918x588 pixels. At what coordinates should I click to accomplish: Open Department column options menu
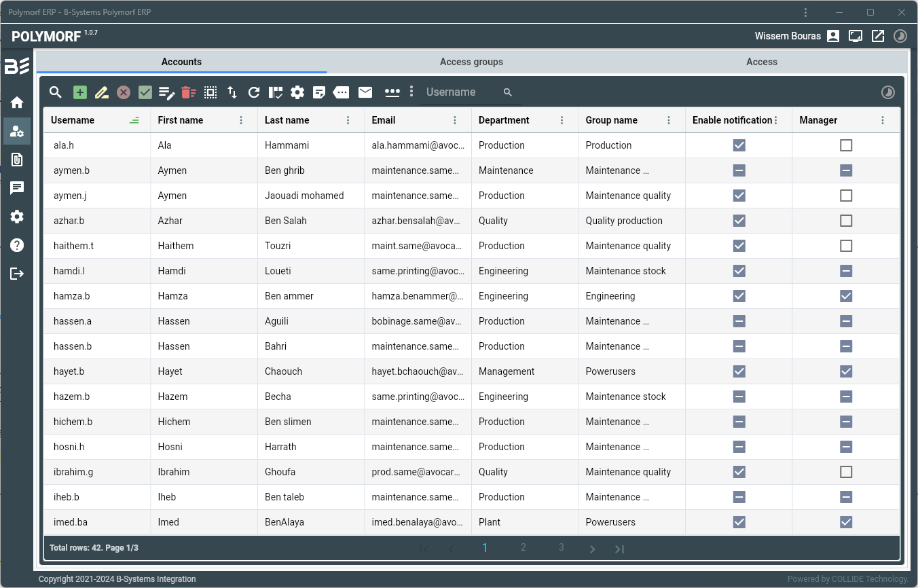tap(562, 120)
